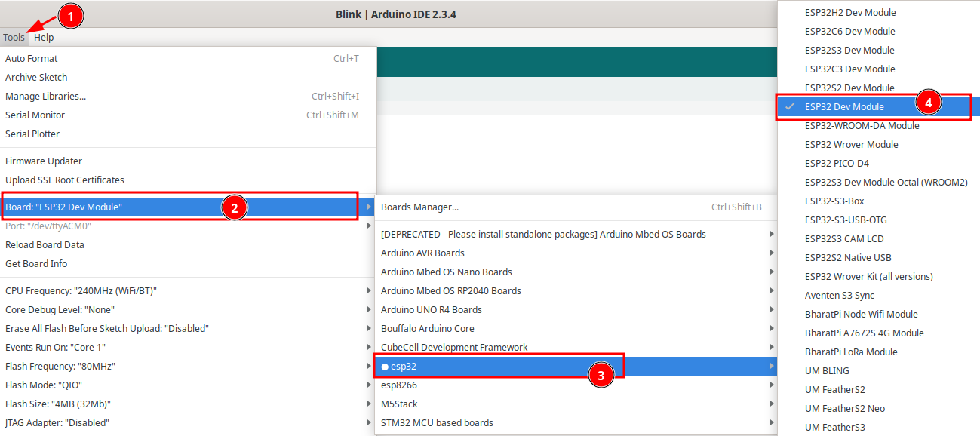The height and width of the screenshot is (436, 980).
Task: Select ESP32-S3-Box board
Action: tap(879, 201)
